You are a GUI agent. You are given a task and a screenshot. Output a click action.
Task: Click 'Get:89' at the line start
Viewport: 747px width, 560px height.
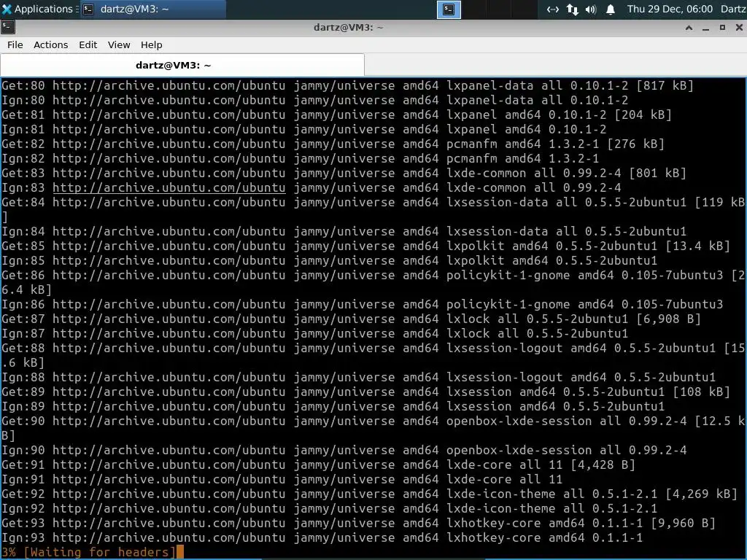tap(23, 392)
